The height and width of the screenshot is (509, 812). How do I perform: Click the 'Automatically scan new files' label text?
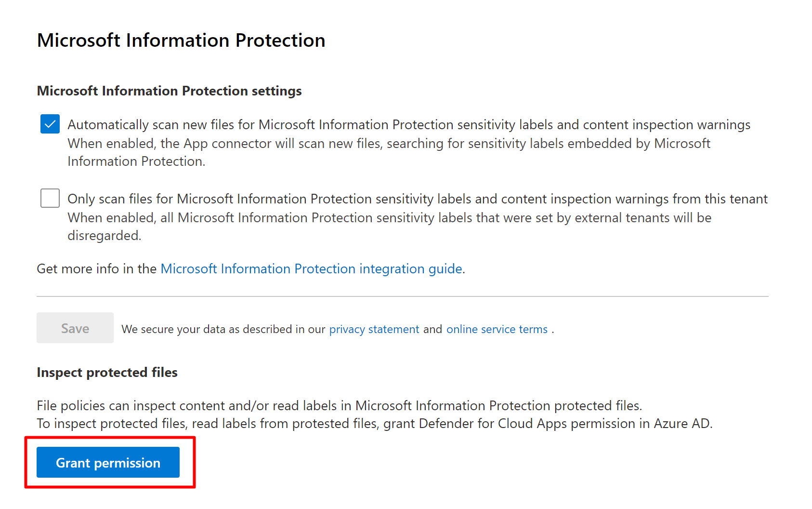[408, 125]
